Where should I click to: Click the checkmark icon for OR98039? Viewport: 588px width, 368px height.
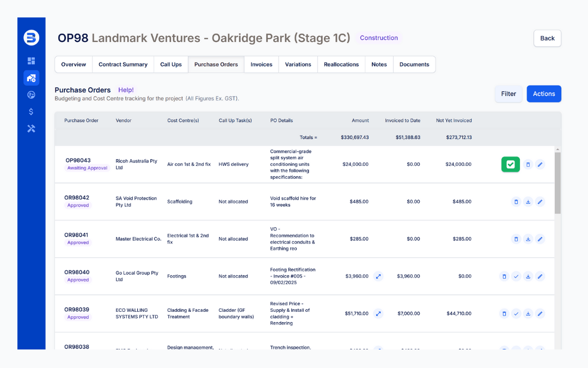coord(516,313)
